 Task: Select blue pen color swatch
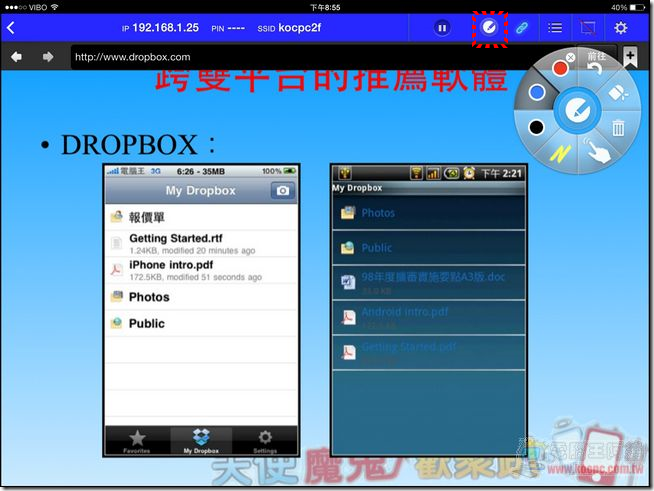coord(537,93)
